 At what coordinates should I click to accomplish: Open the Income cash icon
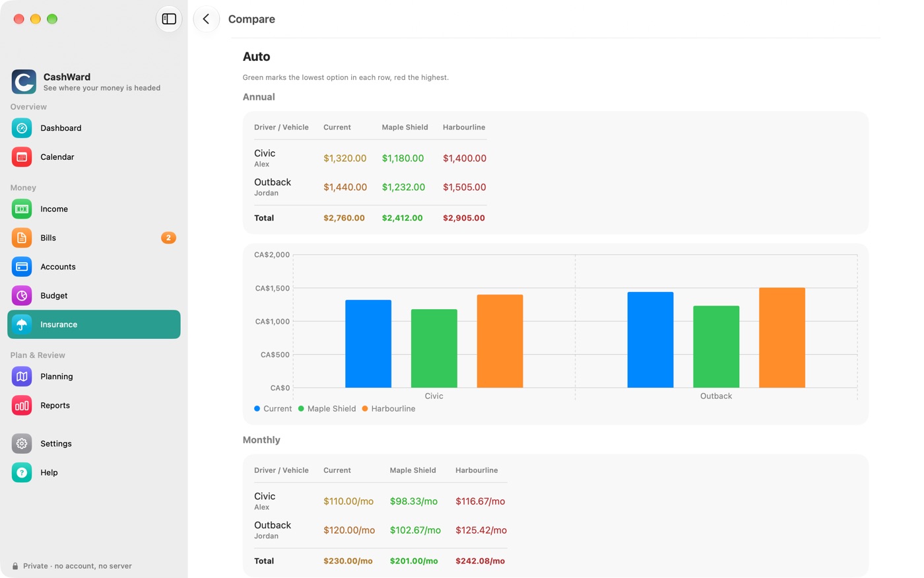point(22,209)
